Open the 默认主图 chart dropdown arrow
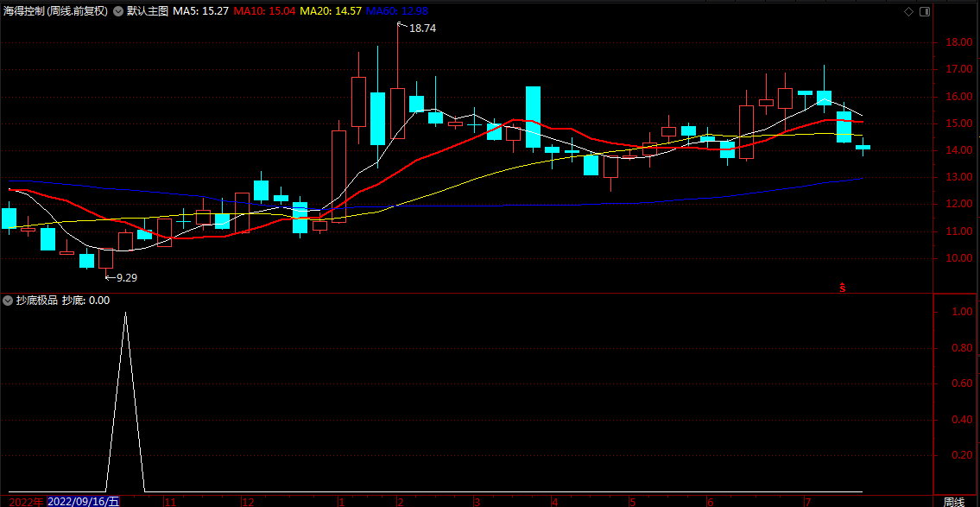Screen dimensions: 980x507 pyautogui.click(x=117, y=11)
